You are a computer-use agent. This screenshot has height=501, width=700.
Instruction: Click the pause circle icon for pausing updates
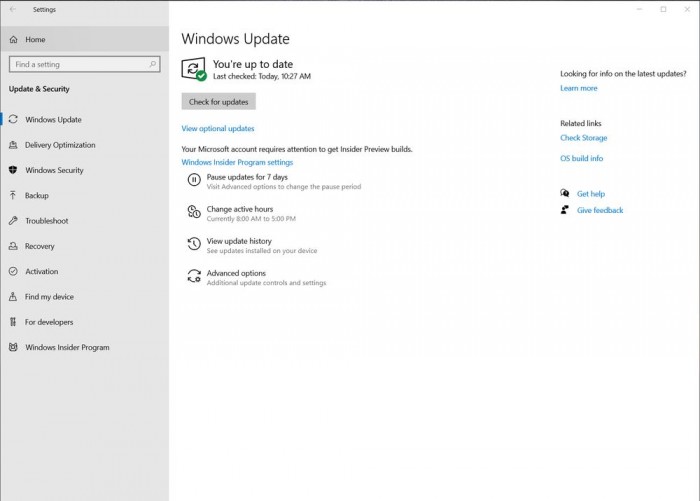[x=194, y=180]
